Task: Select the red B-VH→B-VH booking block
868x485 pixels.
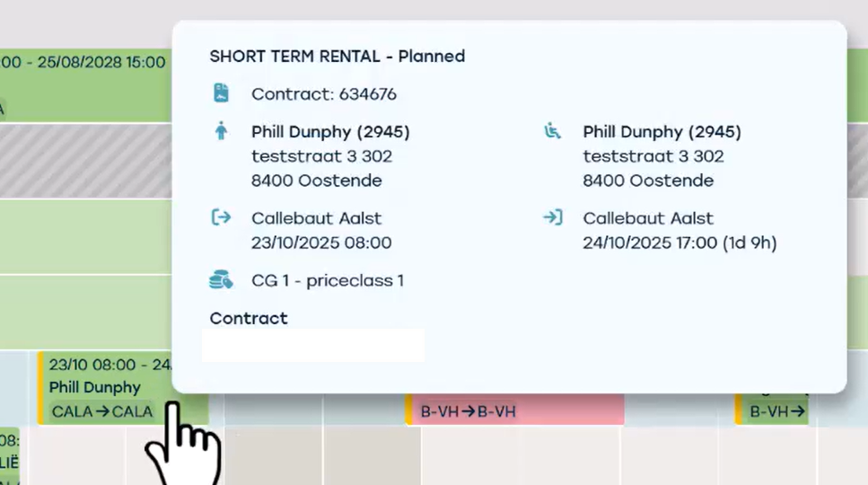Action: (514, 411)
